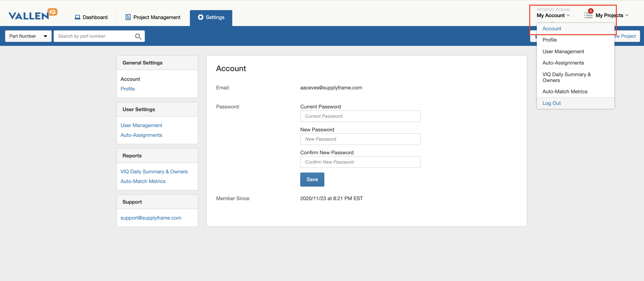Viewport: 644px width, 281px height.
Task: Click the search magnifier icon
Action: coord(138,36)
